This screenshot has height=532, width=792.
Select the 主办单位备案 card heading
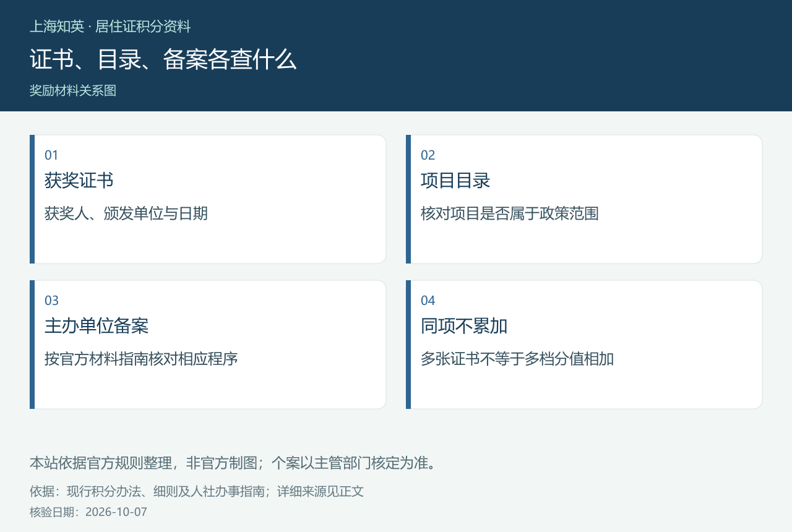97,326
